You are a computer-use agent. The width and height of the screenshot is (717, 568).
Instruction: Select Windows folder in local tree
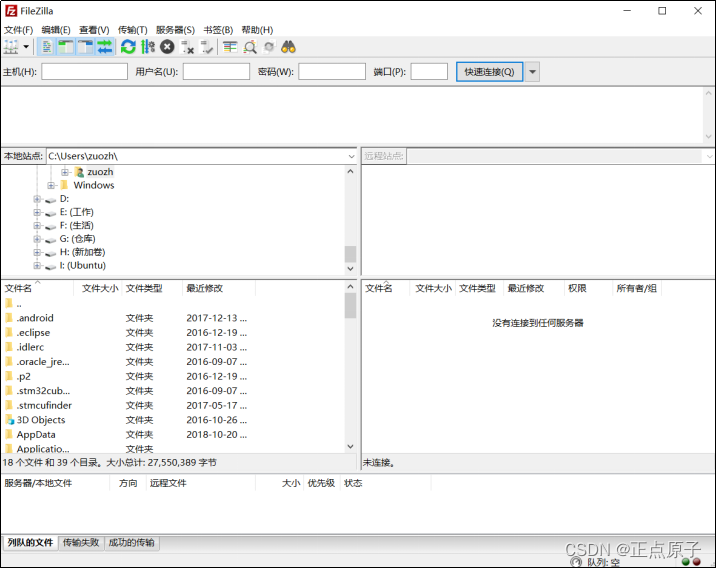point(94,185)
